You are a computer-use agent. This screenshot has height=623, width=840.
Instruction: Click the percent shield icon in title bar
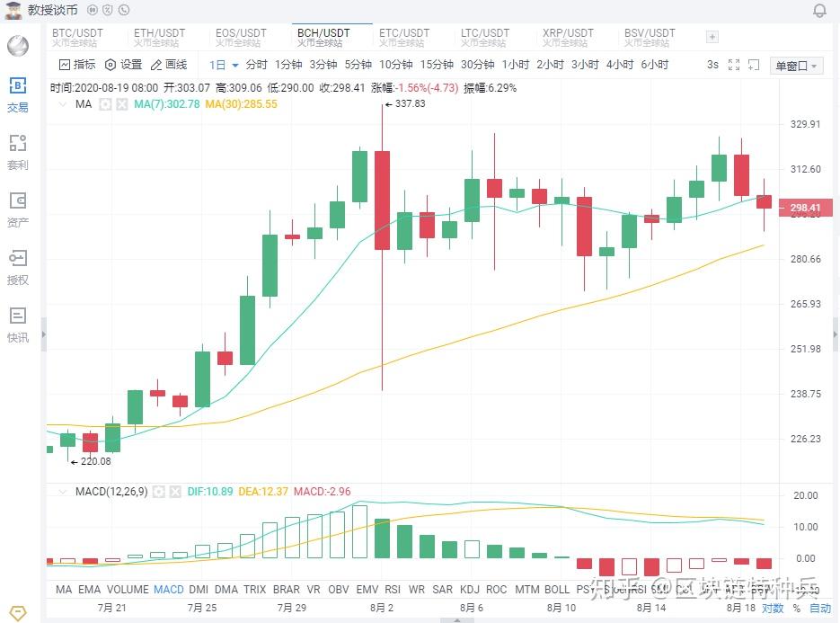click(108, 10)
